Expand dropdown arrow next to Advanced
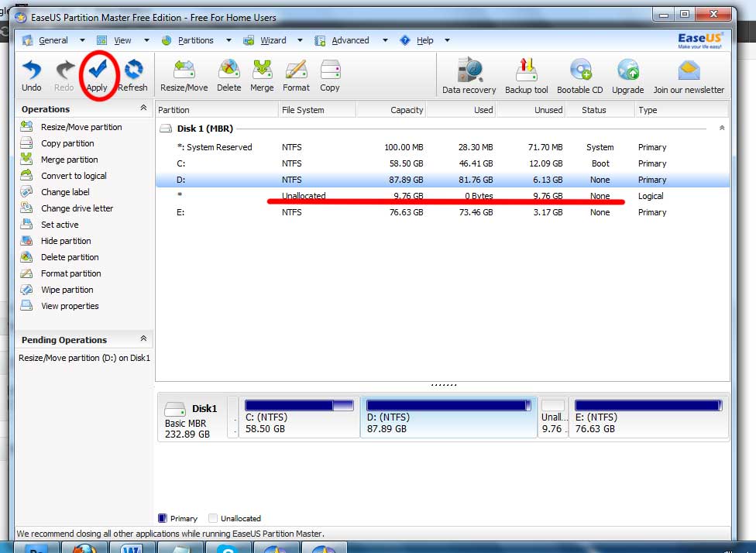This screenshot has height=553, width=756. click(x=385, y=40)
